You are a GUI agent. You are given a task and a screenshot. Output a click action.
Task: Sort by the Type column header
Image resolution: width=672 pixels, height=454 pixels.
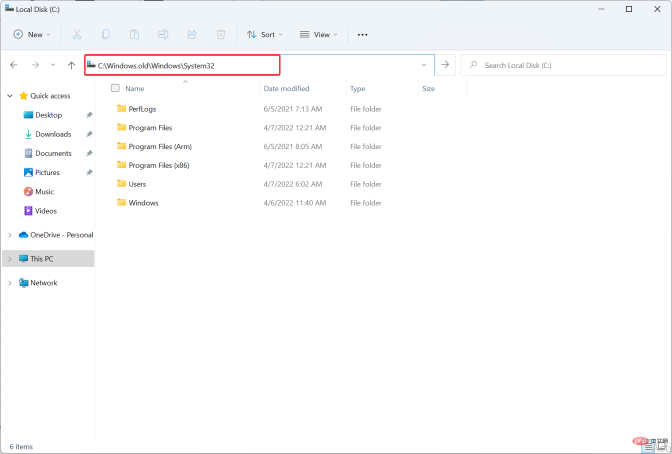point(357,88)
